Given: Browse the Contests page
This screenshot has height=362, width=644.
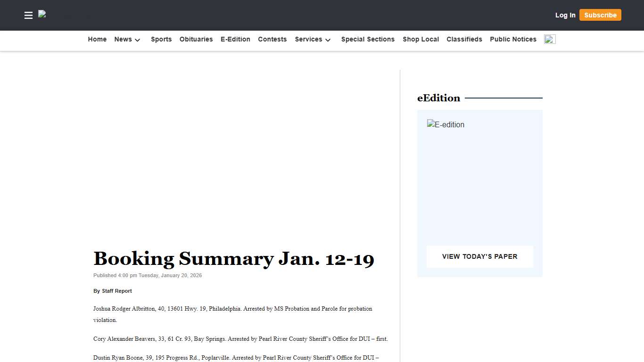Looking at the screenshot, I should pyautogui.click(x=272, y=40).
